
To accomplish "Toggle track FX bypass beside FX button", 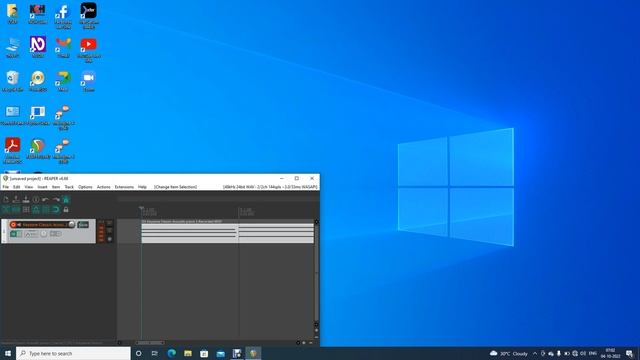I will (x=19, y=234).
